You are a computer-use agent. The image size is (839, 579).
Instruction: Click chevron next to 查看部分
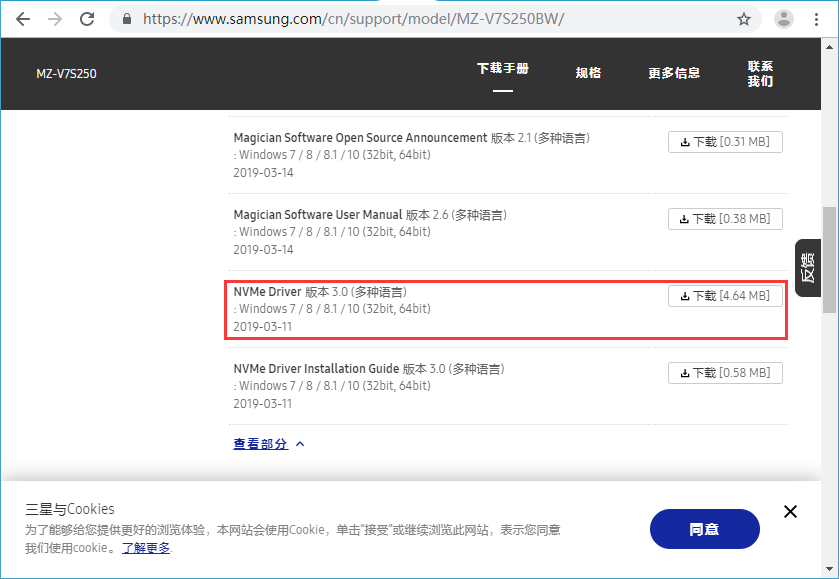pyautogui.click(x=300, y=444)
